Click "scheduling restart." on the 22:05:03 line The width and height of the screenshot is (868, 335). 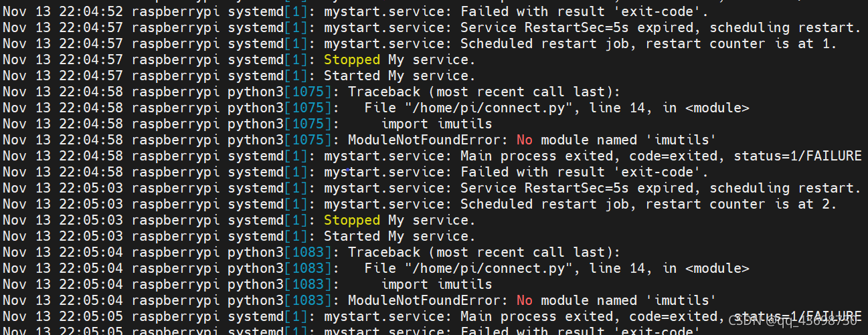click(x=786, y=188)
